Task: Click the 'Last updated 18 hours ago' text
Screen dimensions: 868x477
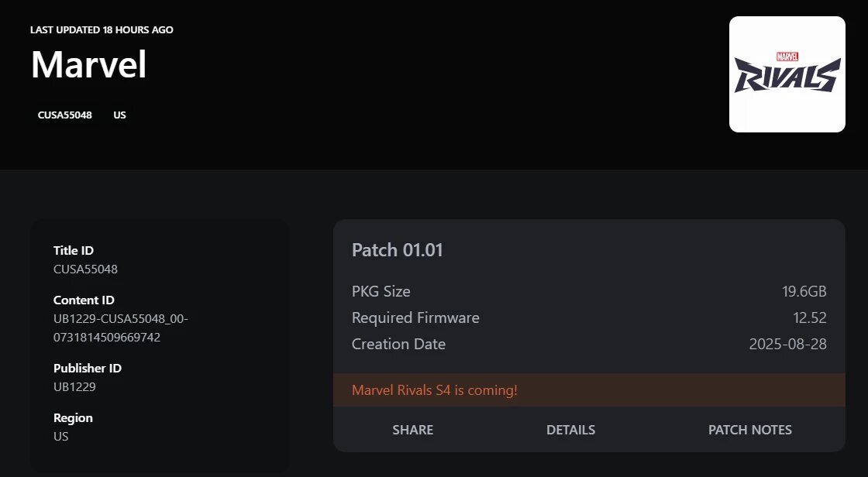Action: (102, 30)
